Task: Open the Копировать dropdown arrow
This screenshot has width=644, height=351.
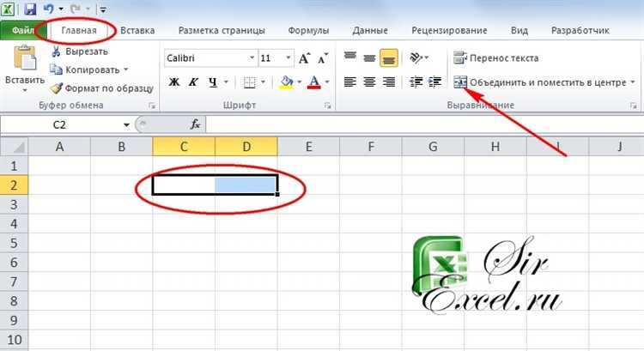Action: pos(125,70)
